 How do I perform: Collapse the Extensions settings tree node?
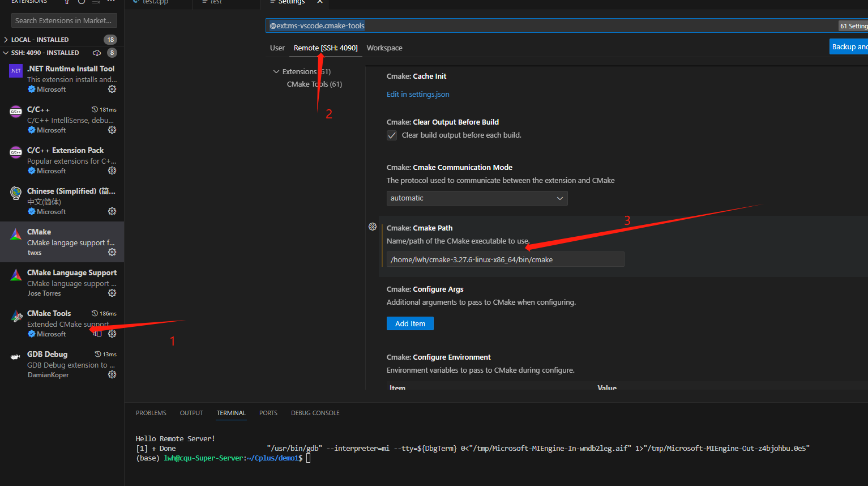pos(276,71)
